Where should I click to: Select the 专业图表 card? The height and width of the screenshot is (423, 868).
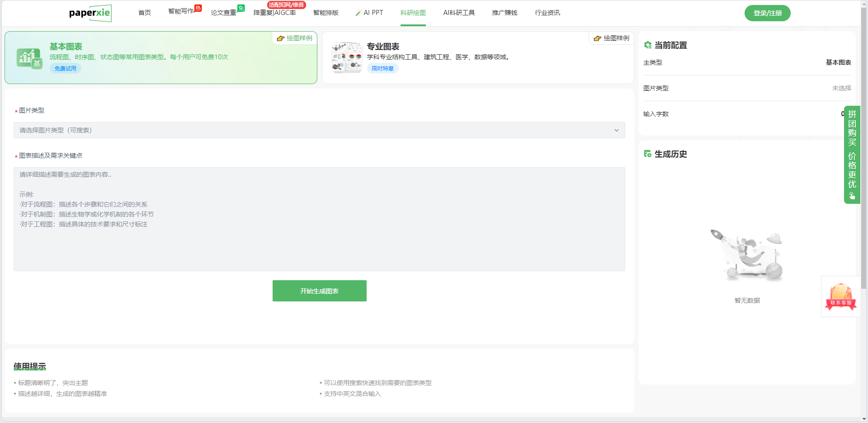point(477,58)
